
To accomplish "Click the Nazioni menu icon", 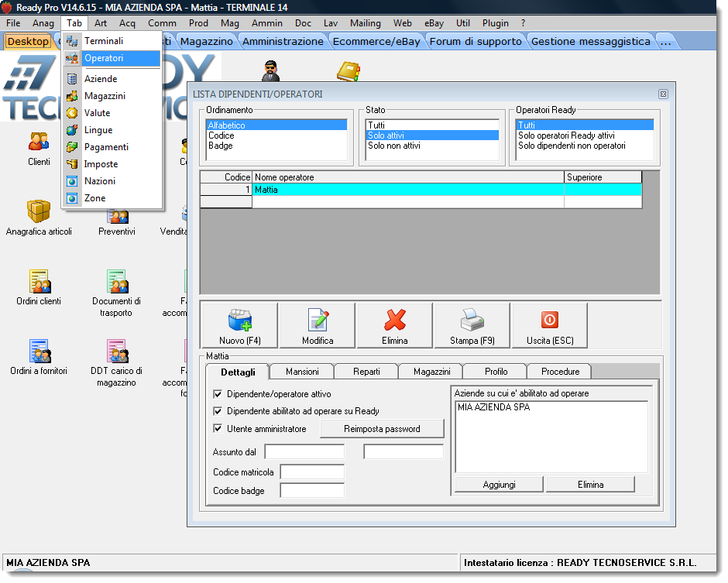I will click(72, 181).
